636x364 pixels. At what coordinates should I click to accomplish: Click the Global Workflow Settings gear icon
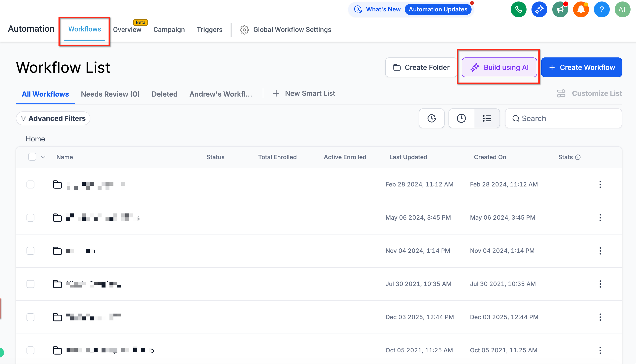pos(244,30)
